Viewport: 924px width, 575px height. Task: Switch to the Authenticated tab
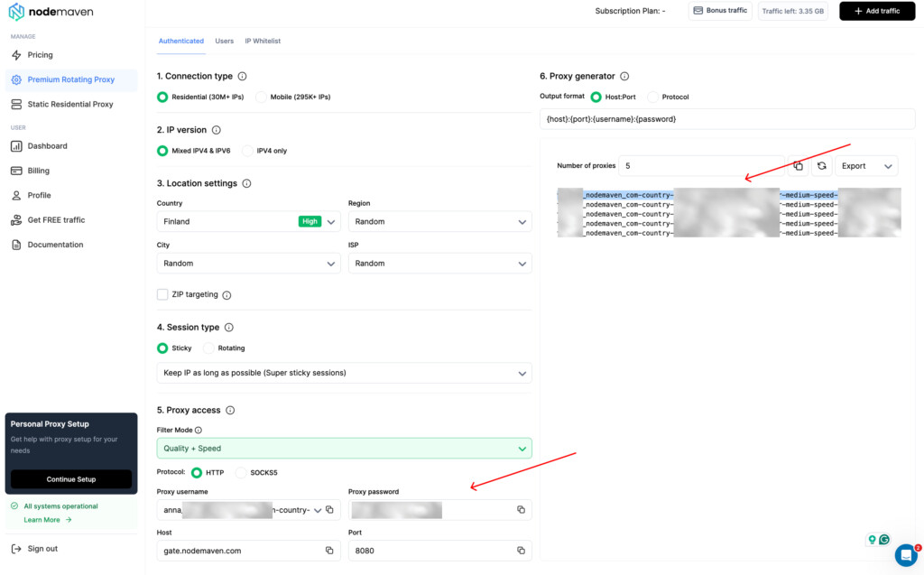180,42
